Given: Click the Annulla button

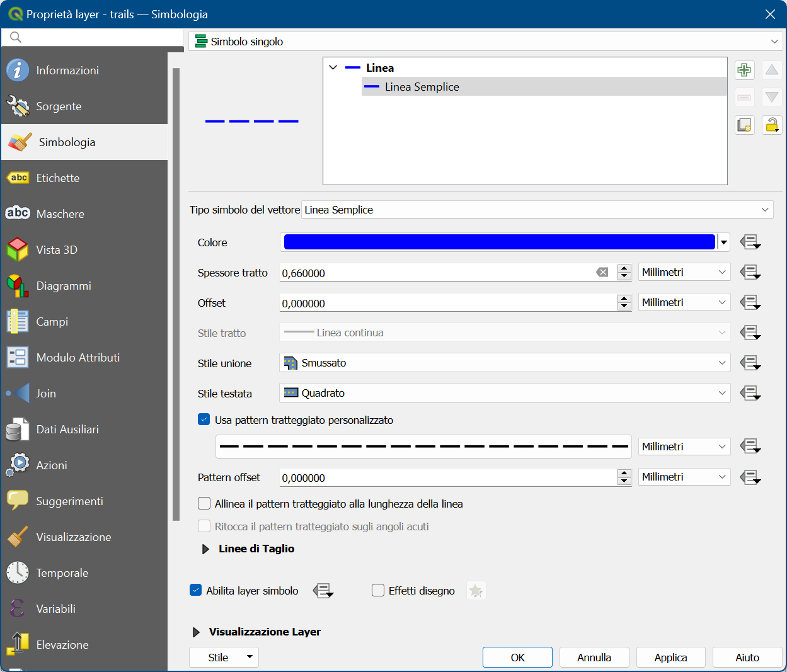Looking at the screenshot, I should pos(594,658).
